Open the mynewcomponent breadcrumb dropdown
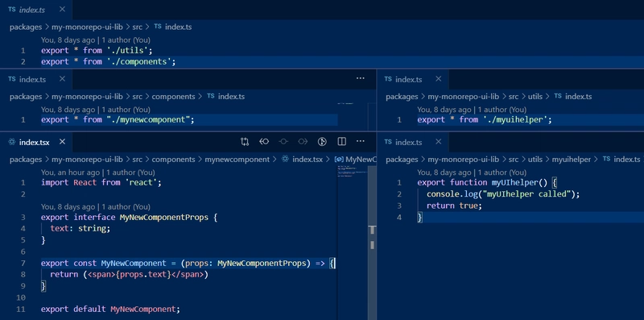 237,159
